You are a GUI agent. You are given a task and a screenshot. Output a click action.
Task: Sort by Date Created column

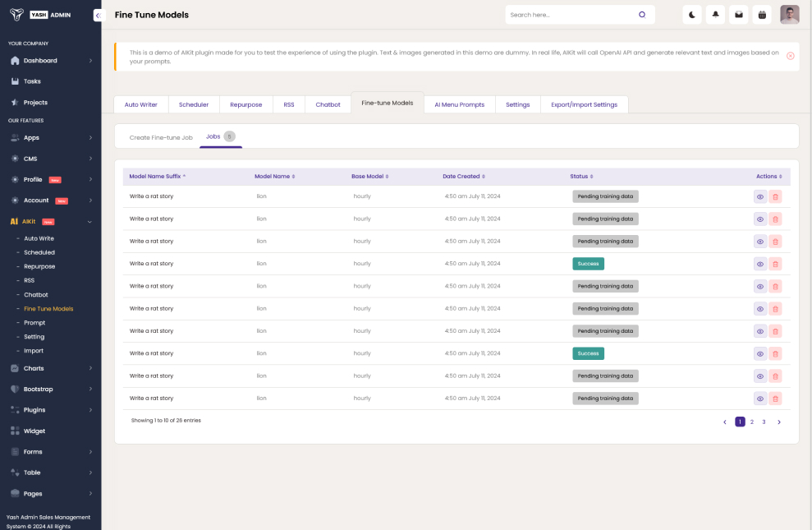point(464,177)
